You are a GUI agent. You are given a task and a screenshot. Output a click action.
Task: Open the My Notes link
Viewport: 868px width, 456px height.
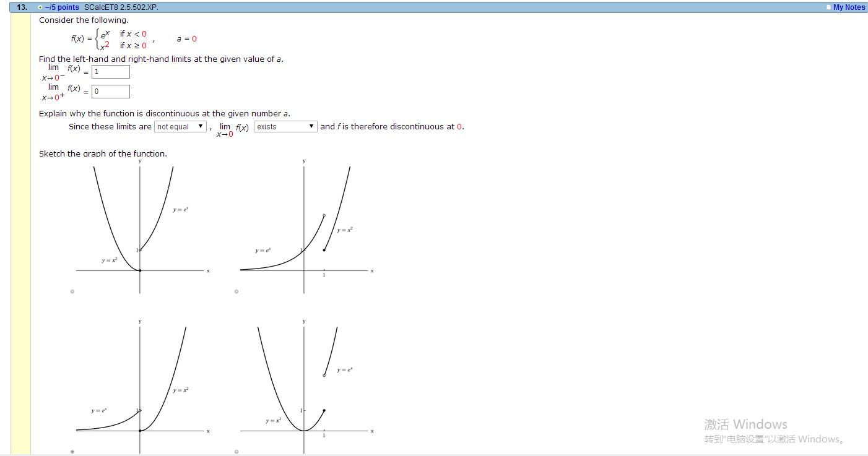coord(848,7)
